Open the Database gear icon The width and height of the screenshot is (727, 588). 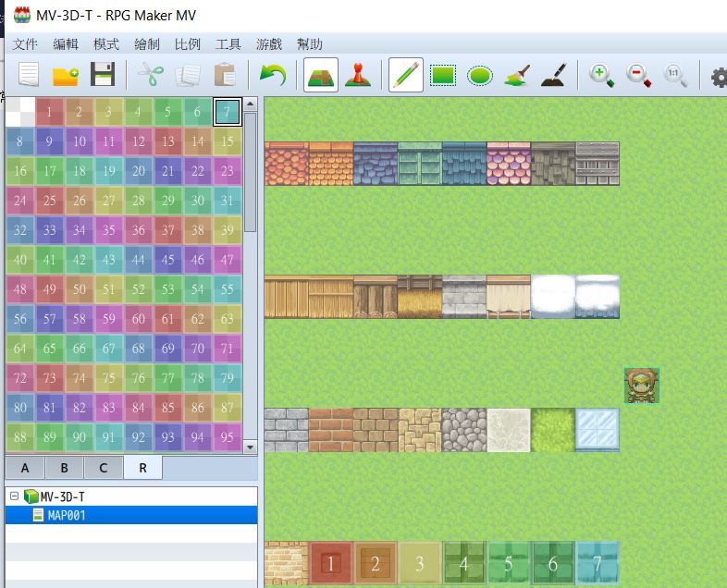pos(720,77)
